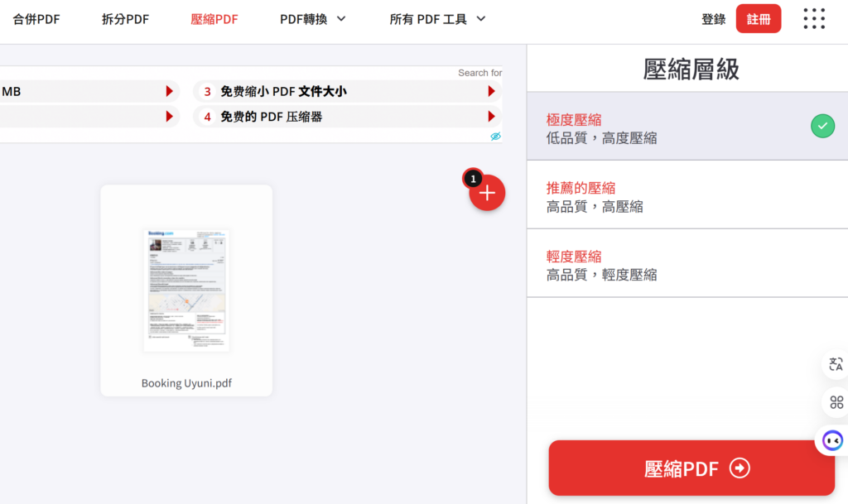Open the all-tools grid menu icon
Viewport: 848px width, 504px height.
[x=814, y=19]
